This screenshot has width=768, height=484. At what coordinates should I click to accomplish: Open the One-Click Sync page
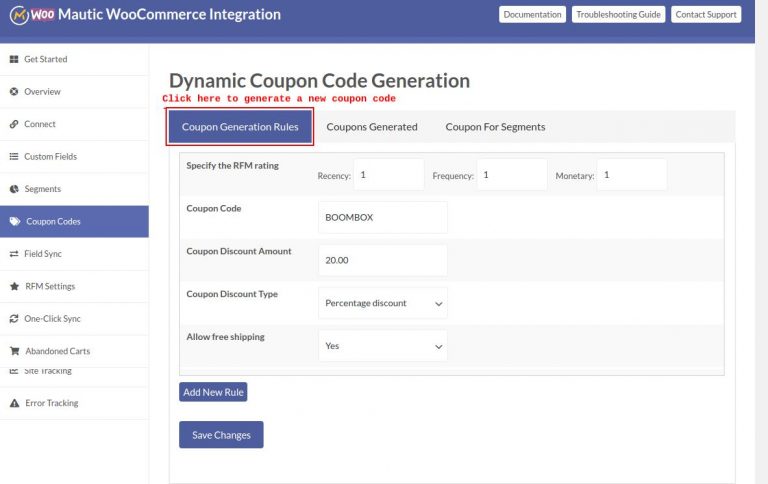tap(74, 318)
